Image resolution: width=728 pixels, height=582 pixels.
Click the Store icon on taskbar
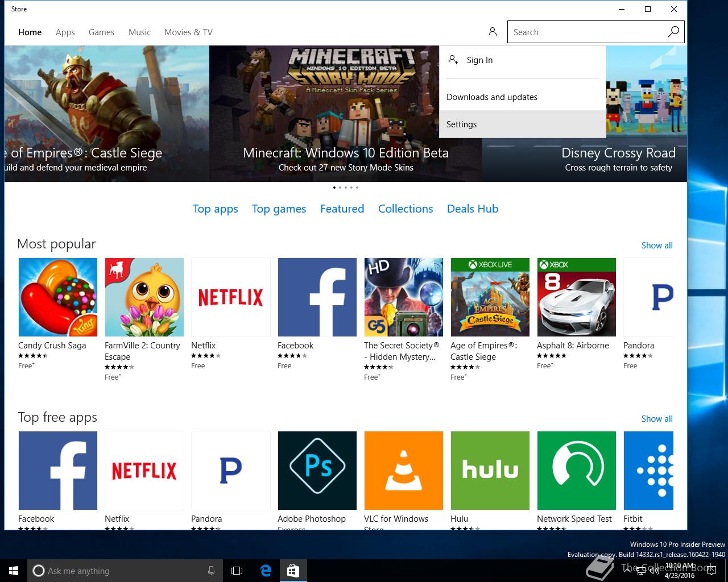293,571
